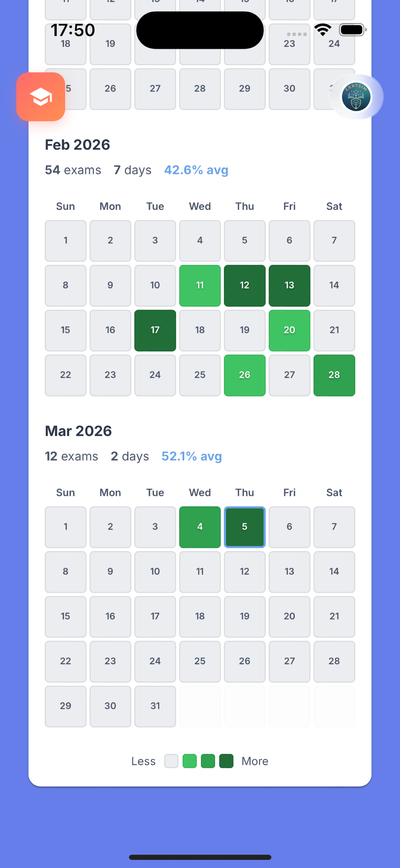Select March 4 green day cell
The width and height of the screenshot is (400, 868).
tap(200, 527)
